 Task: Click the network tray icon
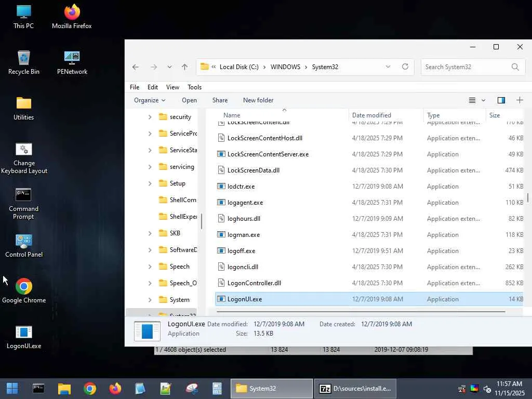(462, 389)
